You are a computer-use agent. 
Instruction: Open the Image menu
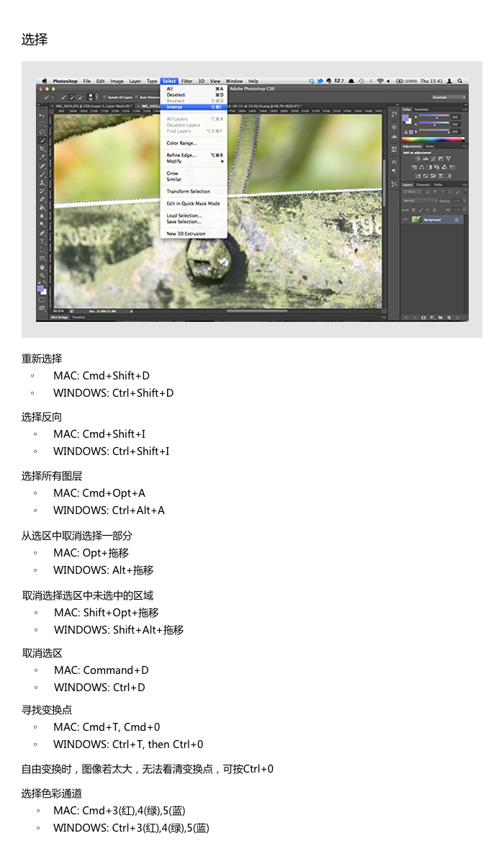click(117, 81)
